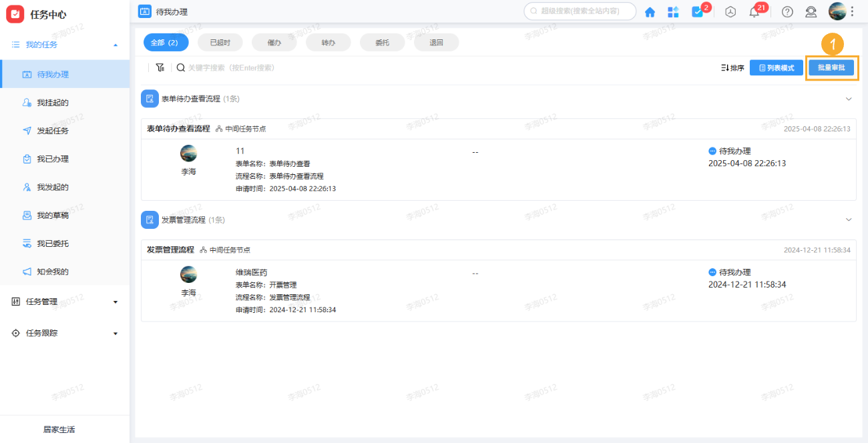Click the hexagon client download icon

coord(730,11)
